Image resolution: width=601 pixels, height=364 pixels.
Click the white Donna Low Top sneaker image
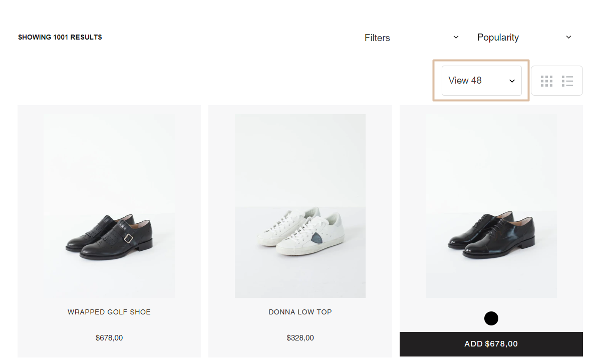click(x=300, y=206)
